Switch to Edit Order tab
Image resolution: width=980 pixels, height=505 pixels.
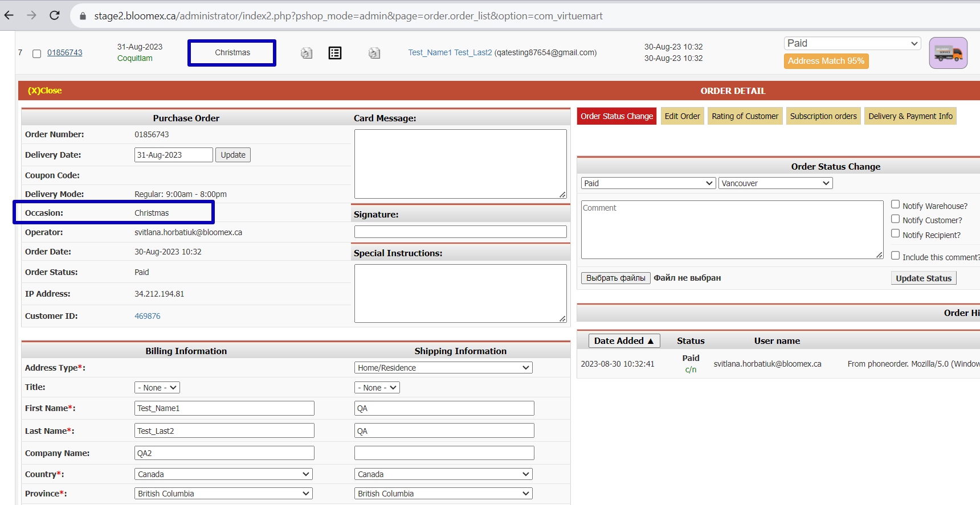682,116
